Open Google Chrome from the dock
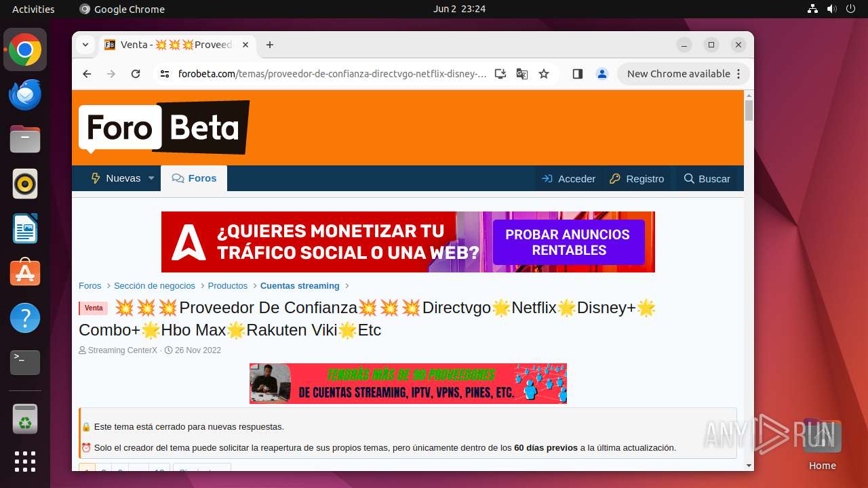This screenshot has height=488, width=868. coord(25,49)
